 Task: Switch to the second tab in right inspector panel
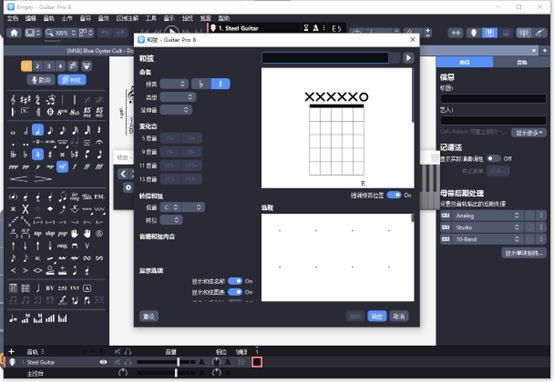[522, 62]
